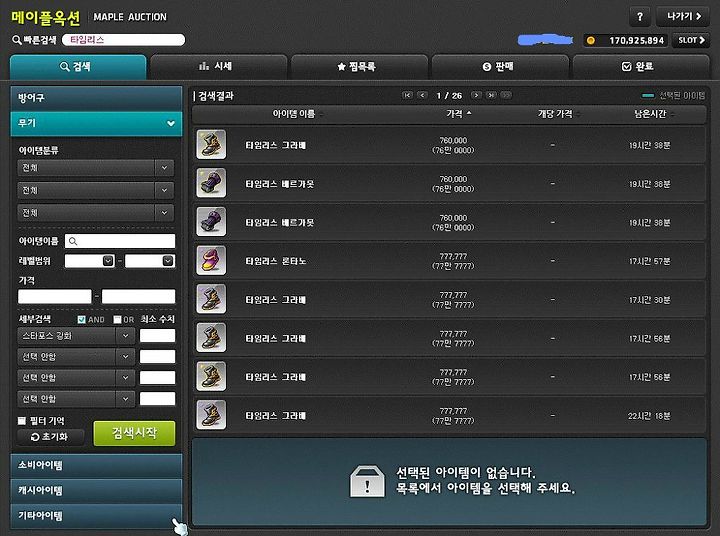Expand the 캐시아이템 category
This screenshot has width=720, height=536.
[x=96, y=491]
